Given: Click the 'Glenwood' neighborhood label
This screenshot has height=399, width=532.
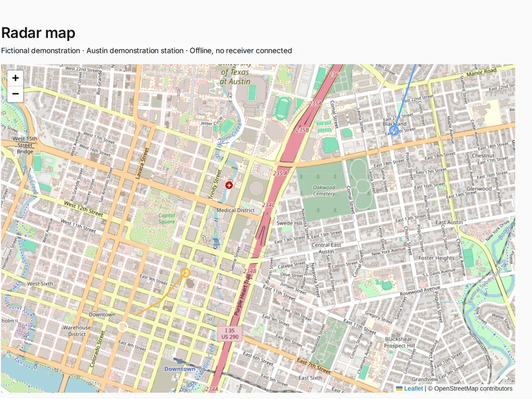Looking at the screenshot, I should click(479, 188).
